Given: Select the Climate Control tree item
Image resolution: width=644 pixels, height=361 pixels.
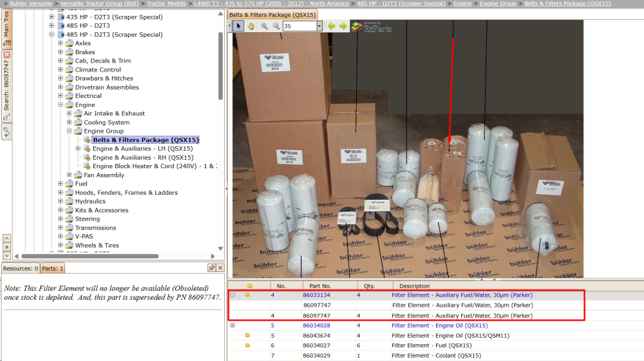Looking at the screenshot, I should 98,70.
